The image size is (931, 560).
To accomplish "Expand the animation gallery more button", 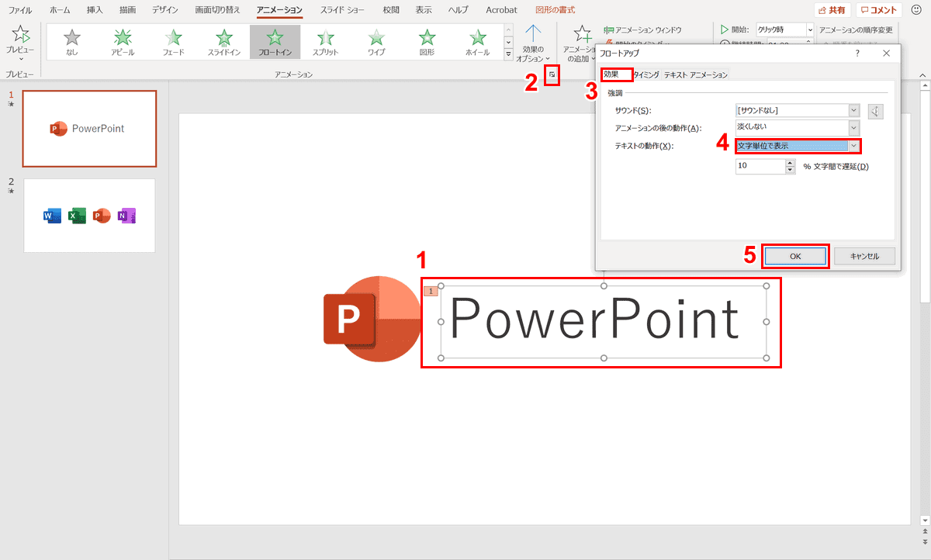I will (509, 54).
